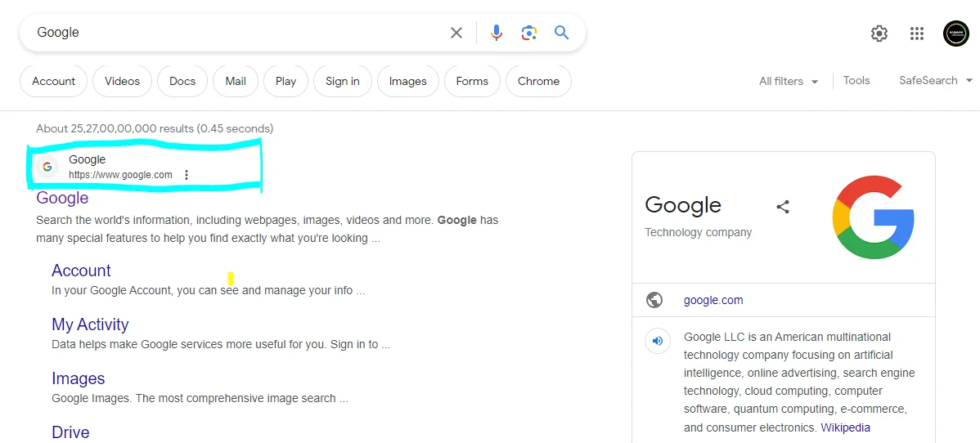Select the Account filter chip
This screenshot has width=980, height=443.
click(x=54, y=81)
